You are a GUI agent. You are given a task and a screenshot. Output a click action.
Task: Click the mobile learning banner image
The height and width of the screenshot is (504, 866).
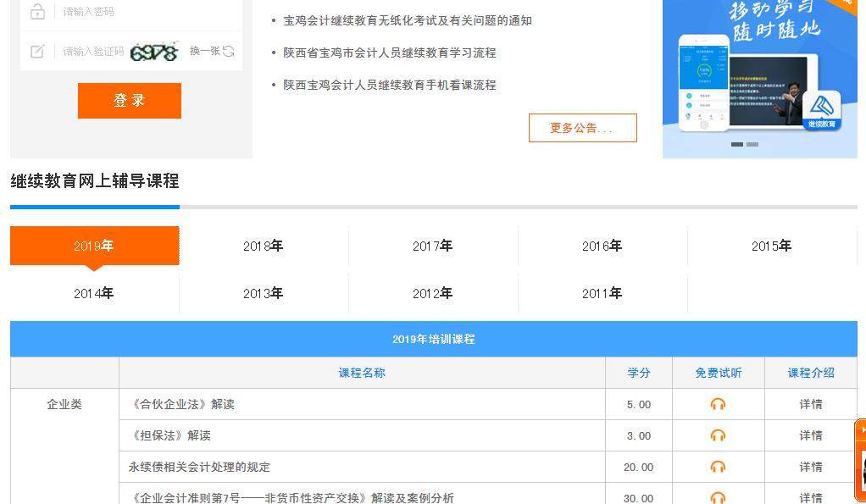tap(759, 72)
